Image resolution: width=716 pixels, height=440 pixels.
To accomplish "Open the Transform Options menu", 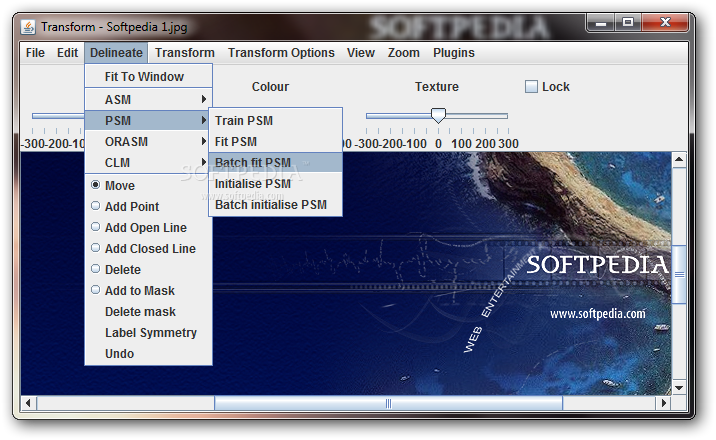I will pyautogui.click(x=281, y=53).
